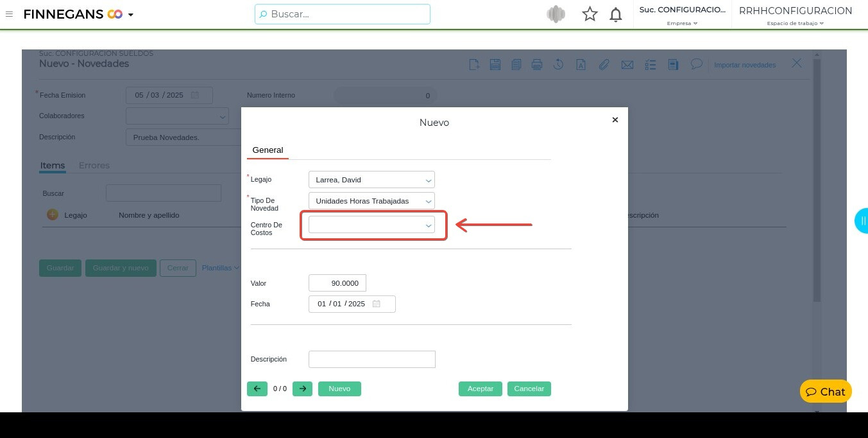This screenshot has height=438, width=868.
Task: Expand the Empresa selector
Action: click(682, 23)
